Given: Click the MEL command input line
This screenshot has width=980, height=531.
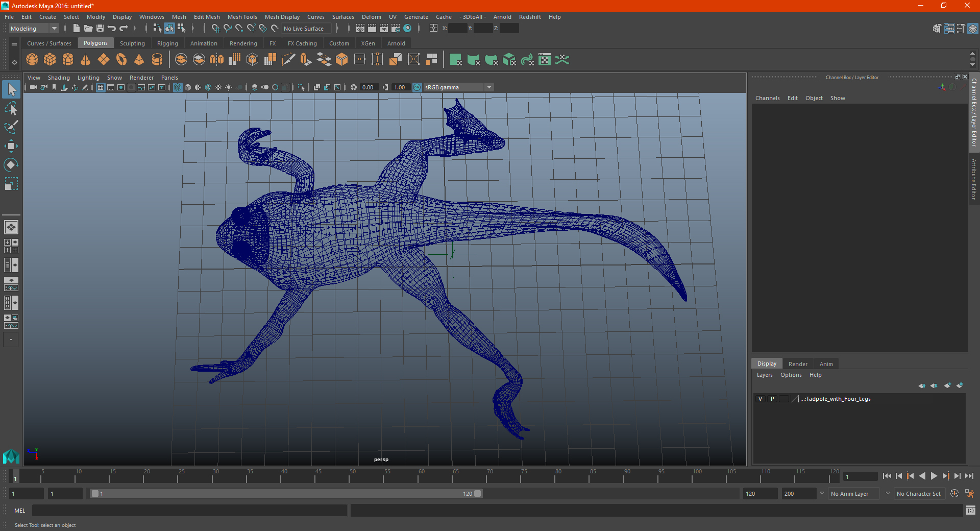Looking at the screenshot, I should [190, 511].
